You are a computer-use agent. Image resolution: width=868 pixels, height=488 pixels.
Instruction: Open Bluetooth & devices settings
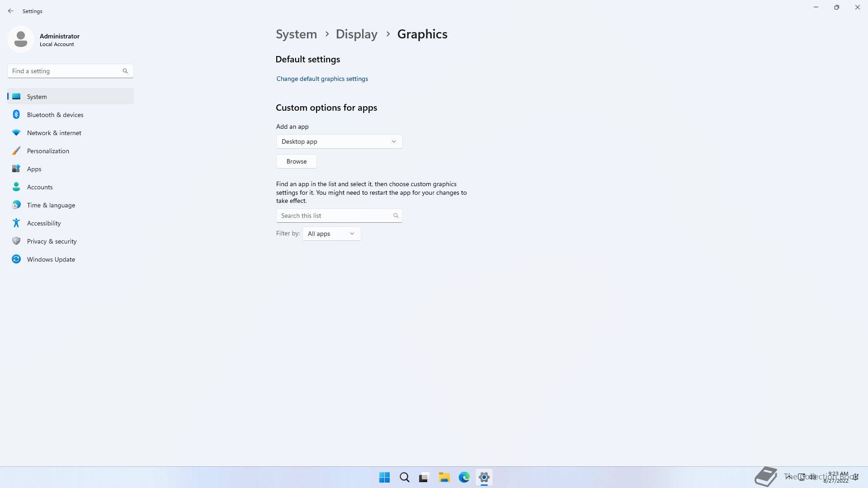tap(55, 115)
